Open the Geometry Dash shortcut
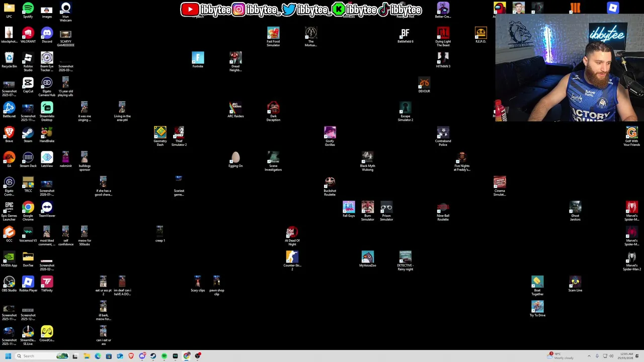The height and width of the screenshot is (362, 644). (x=160, y=136)
